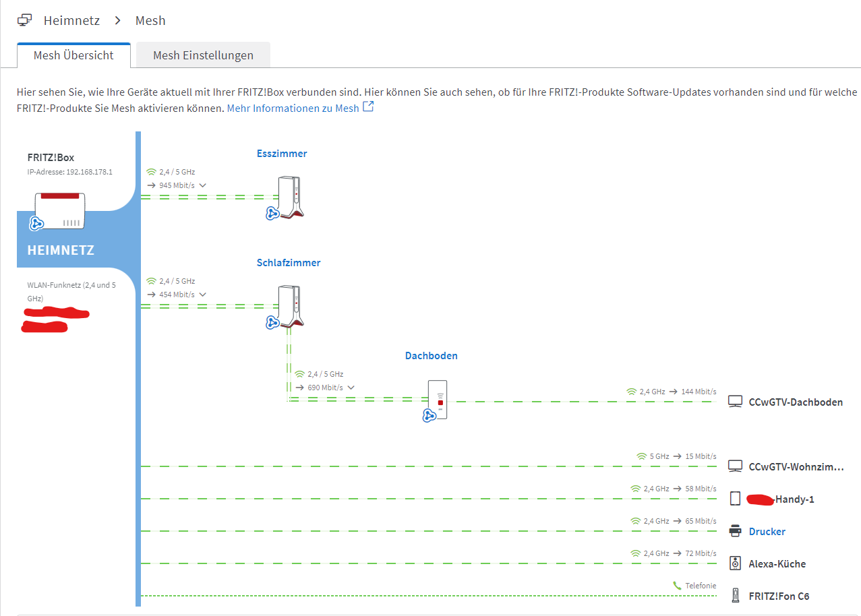Open the Drucker device link

(767, 532)
